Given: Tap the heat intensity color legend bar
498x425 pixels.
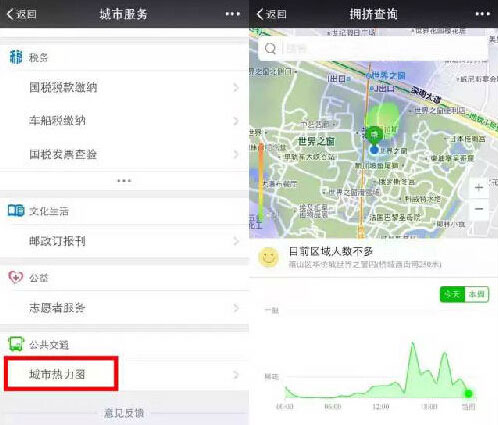Looking at the screenshot, I should 261,182.
